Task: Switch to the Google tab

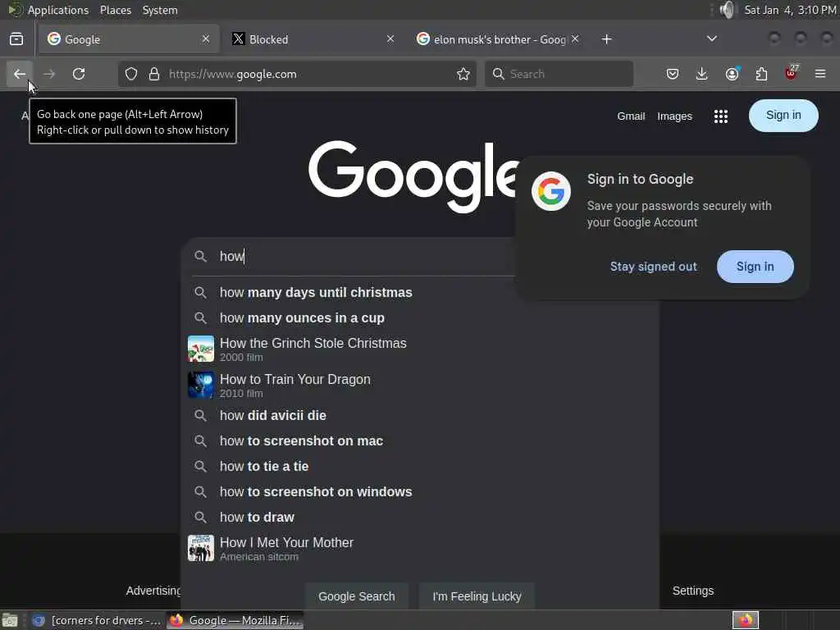Action: (129, 39)
